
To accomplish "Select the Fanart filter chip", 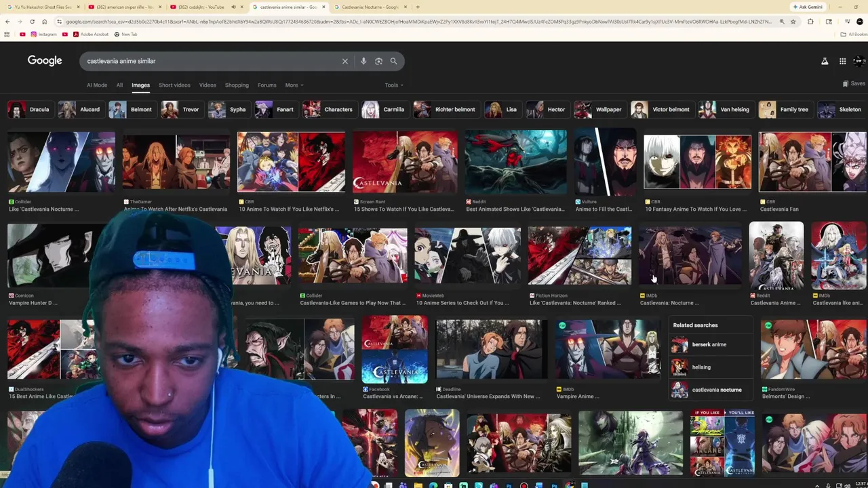I will click(275, 109).
